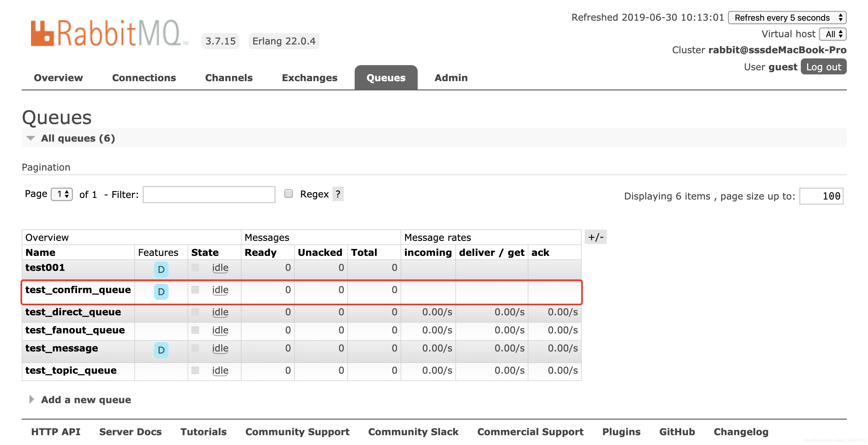Image resolution: width=868 pixels, height=445 pixels.
Task: Click the page size input field
Action: point(821,196)
